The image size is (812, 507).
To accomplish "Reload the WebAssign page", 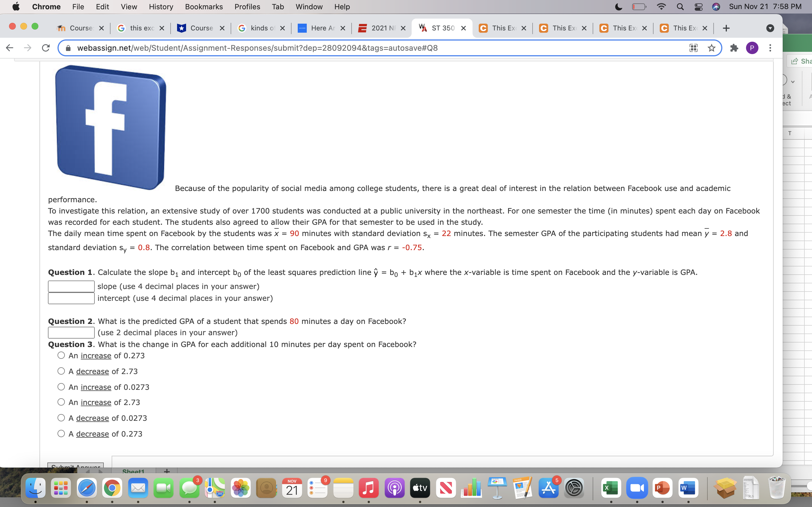I will coord(46,48).
